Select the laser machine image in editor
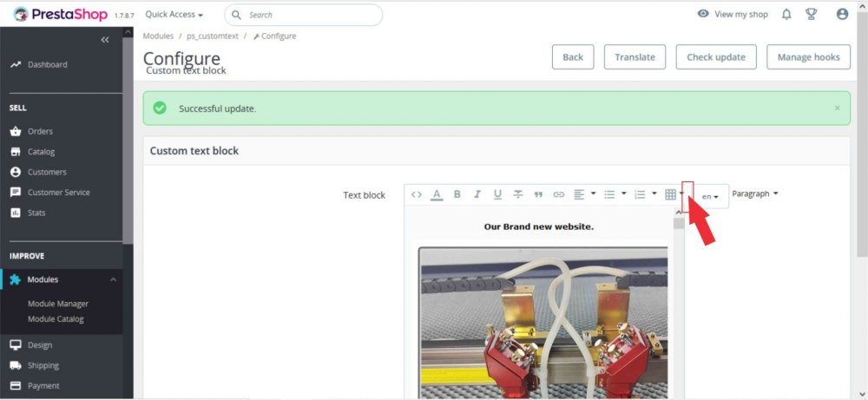The height and width of the screenshot is (400, 868). tap(543, 323)
